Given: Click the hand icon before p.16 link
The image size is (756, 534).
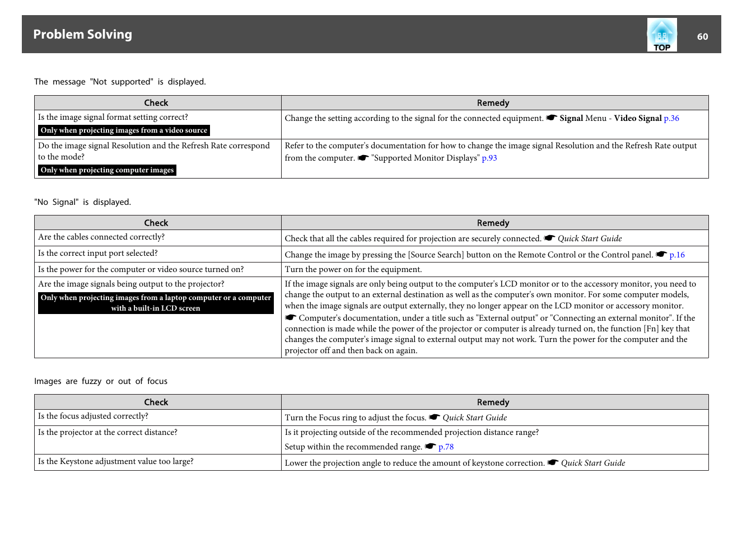Looking at the screenshot, I should tap(661, 254).
